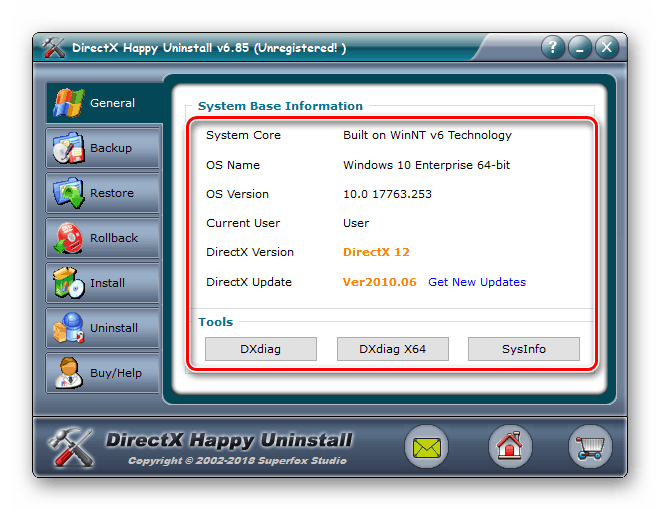Viewport: 660px width, 510px height.
Task: Click the envelope email icon
Action: [426, 447]
